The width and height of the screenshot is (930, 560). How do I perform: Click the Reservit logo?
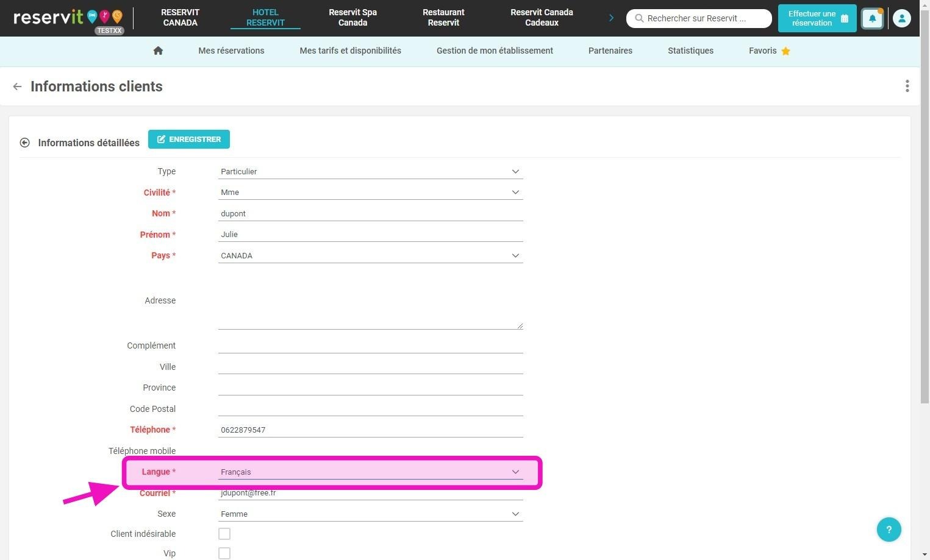tap(68, 16)
